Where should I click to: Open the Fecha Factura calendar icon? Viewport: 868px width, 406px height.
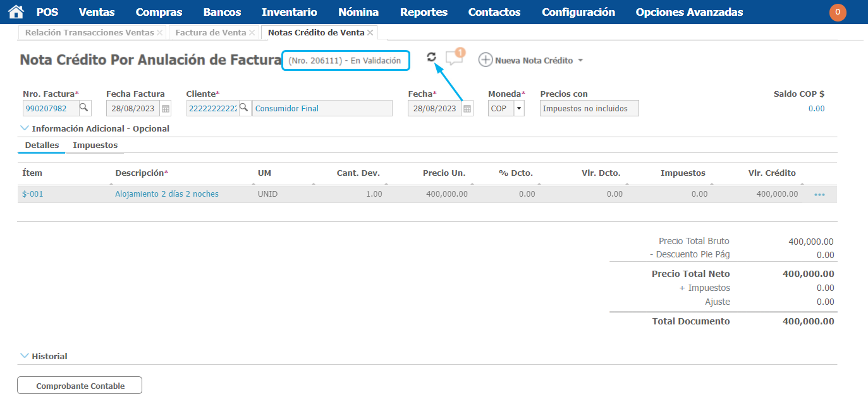coord(166,109)
